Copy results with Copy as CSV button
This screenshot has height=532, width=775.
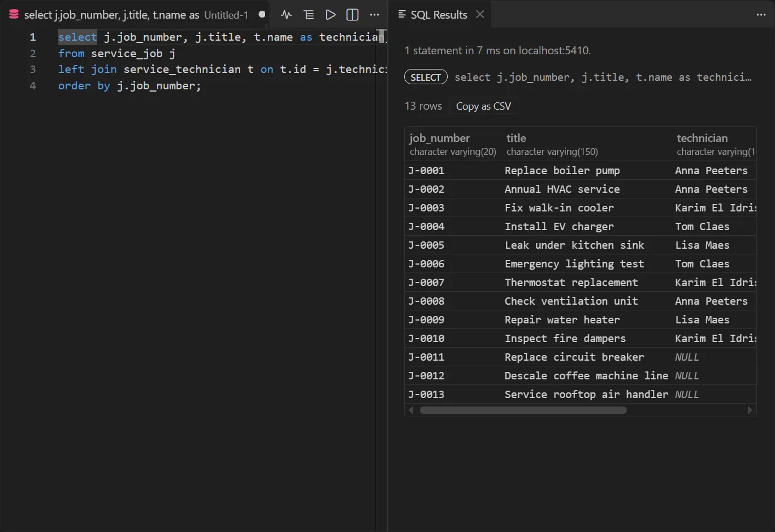tap(483, 106)
